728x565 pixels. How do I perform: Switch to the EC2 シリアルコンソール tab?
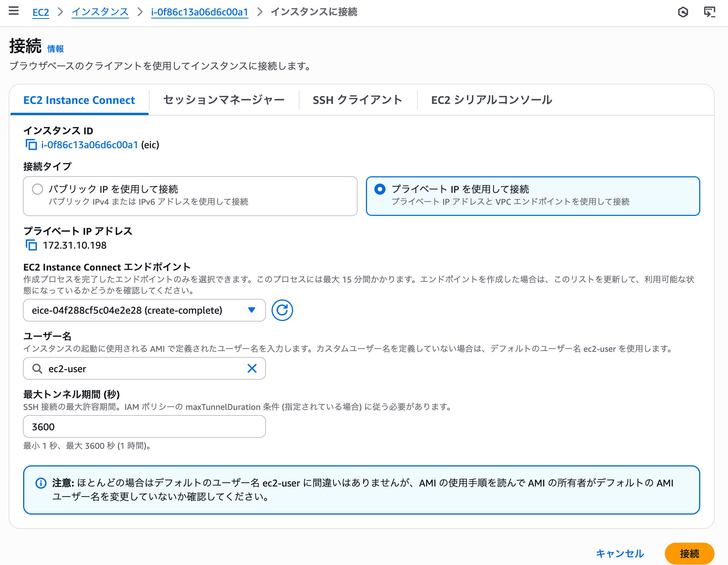tap(491, 100)
